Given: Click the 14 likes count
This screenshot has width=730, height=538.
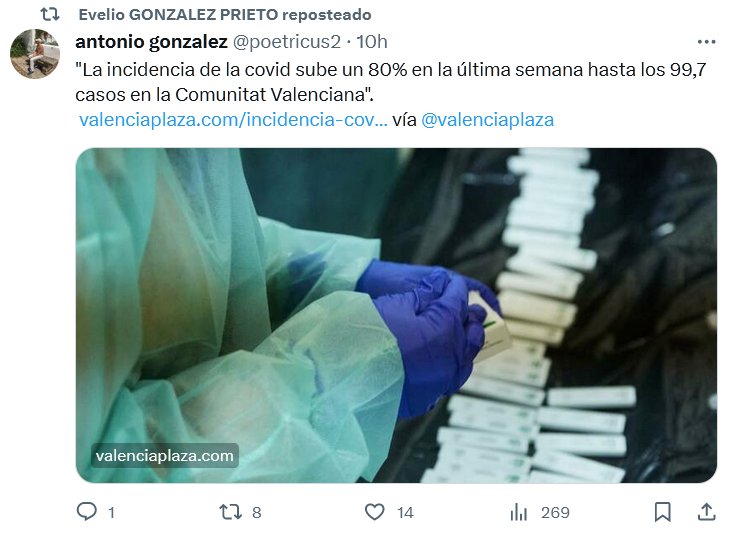Looking at the screenshot, I should coord(405,512).
